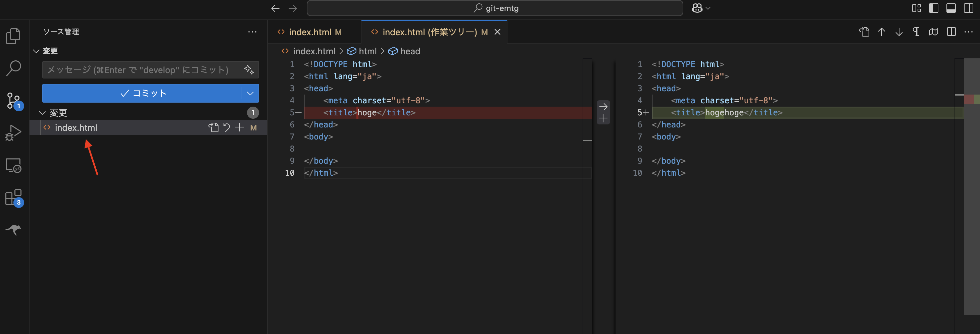Click the changes count badge 1
980x334 pixels.
[253, 112]
